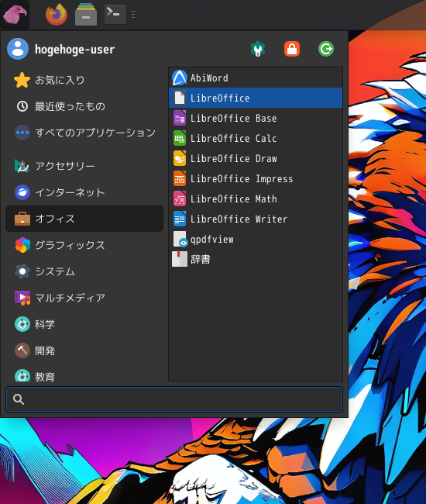The image size is (426, 504).
Task: Click the hogehoge-user name label
Action: click(x=75, y=50)
